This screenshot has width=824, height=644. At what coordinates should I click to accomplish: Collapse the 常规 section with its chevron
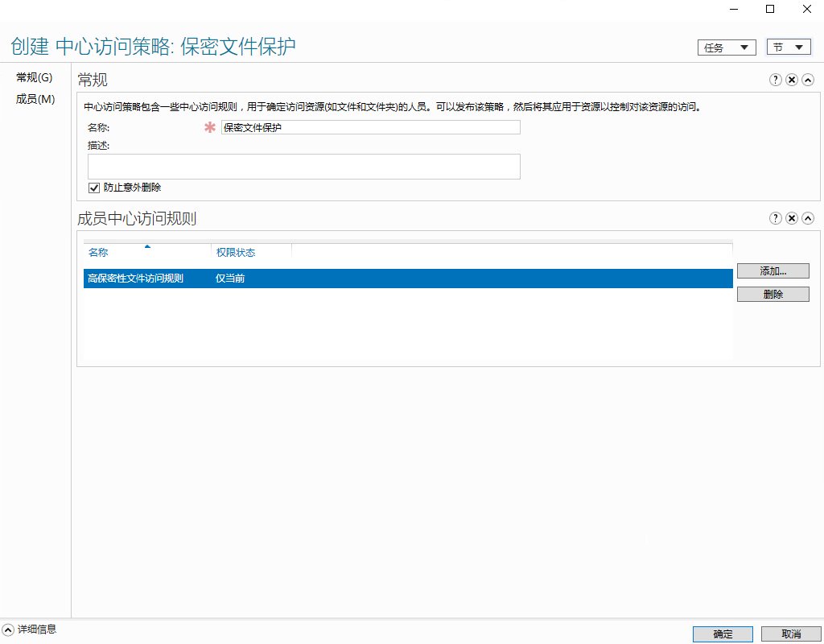click(808, 80)
